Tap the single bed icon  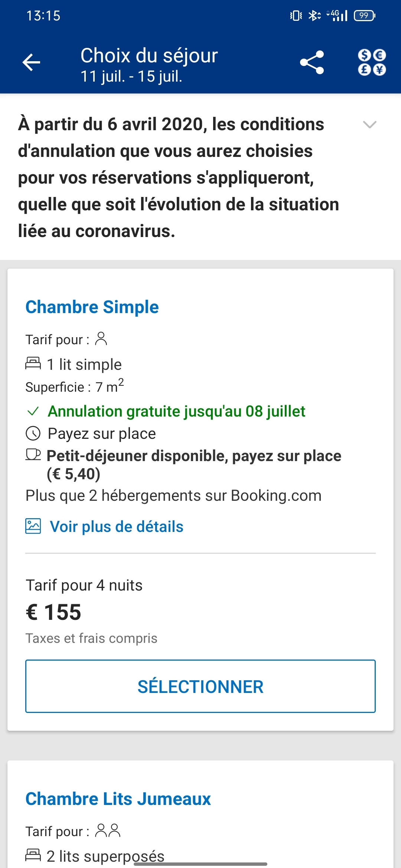[33, 363]
